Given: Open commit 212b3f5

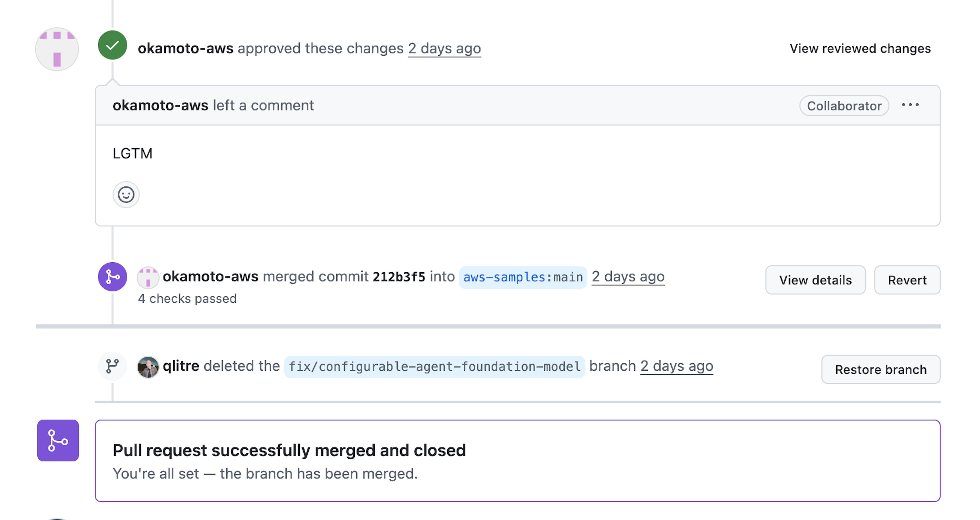Looking at the screenshot, I should pos(399,277).
